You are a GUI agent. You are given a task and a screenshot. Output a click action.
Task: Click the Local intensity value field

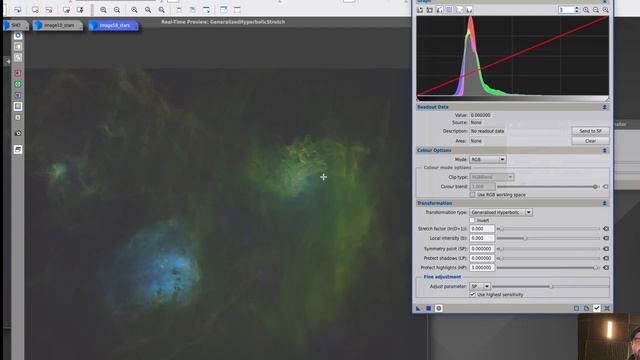pos(482,238)
